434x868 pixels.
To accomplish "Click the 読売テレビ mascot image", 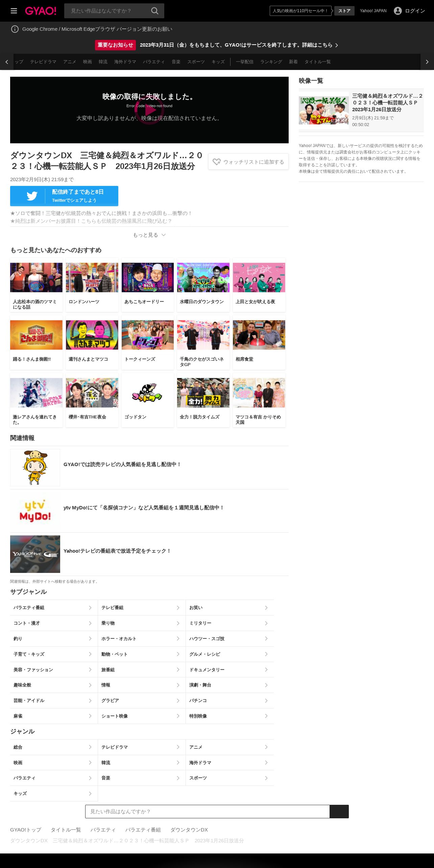I will [35, 467].
